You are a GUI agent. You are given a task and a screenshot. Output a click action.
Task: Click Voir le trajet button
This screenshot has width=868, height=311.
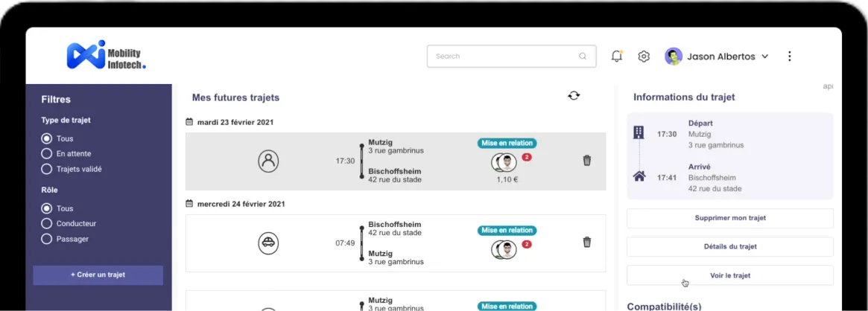coord(729,275)
